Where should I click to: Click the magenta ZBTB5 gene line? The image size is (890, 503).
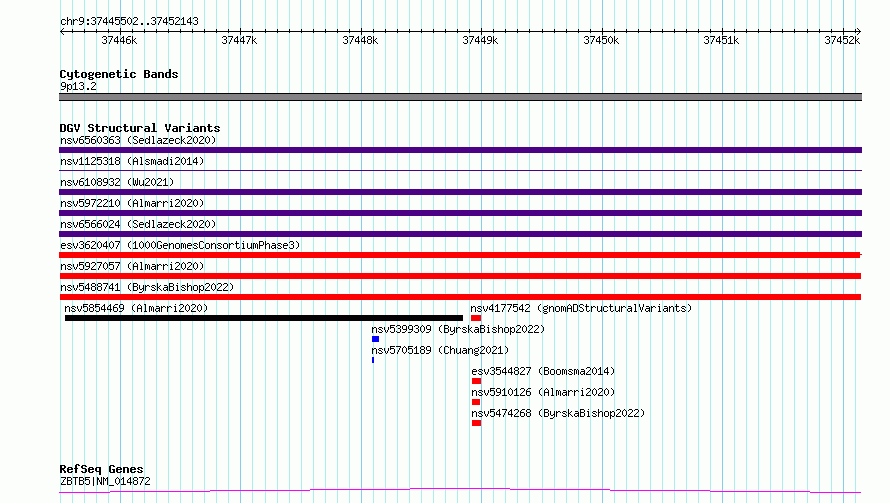[460, 490]
